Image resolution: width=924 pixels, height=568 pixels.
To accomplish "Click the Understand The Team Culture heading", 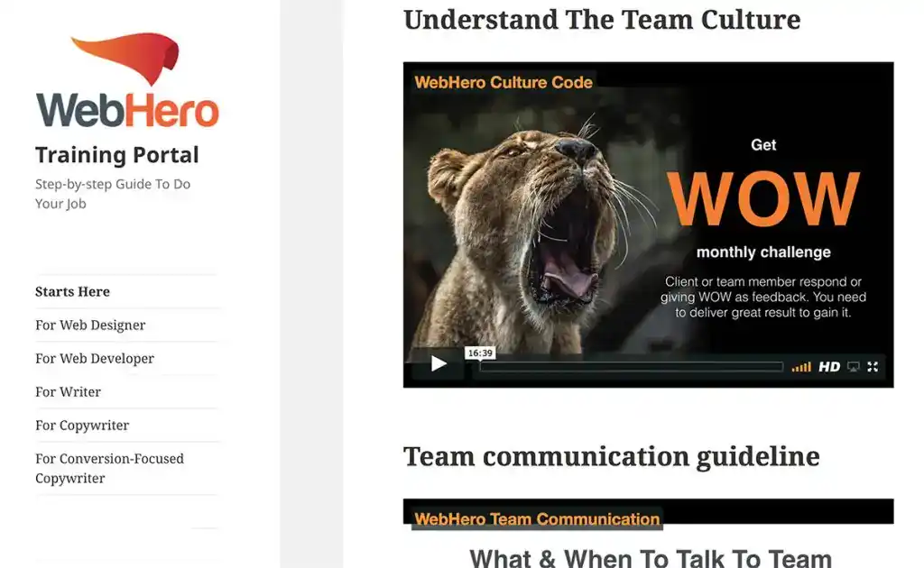I will 602,20.
